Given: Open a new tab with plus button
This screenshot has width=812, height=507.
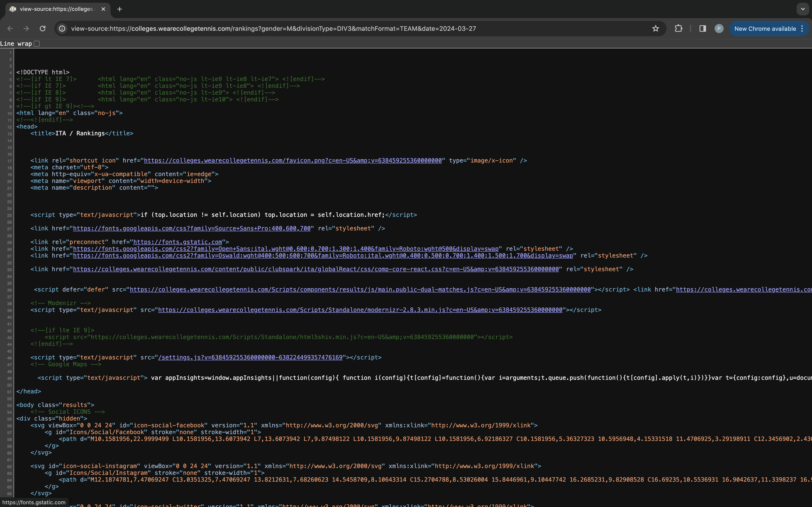Looking at the screenshot, I should (119, 9).
